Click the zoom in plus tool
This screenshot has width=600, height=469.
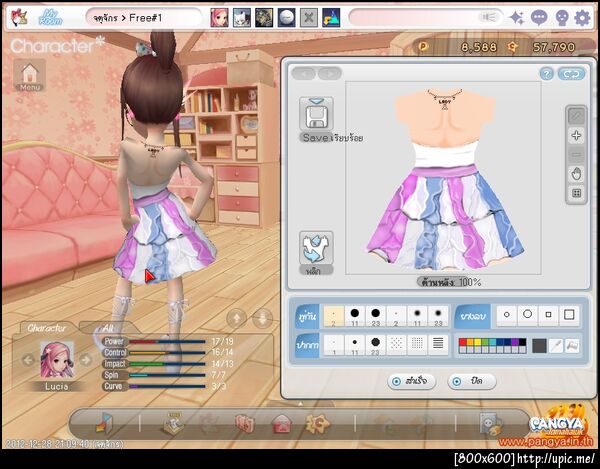pyautogui.click(x=576, y=135)
